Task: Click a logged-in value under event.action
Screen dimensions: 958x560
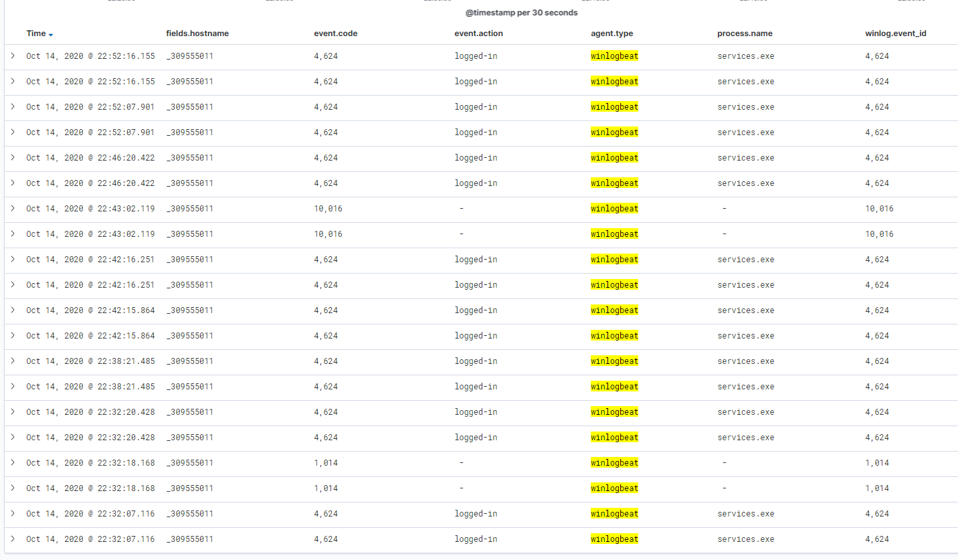Action: pyautogui.click(x=476, y=56)
